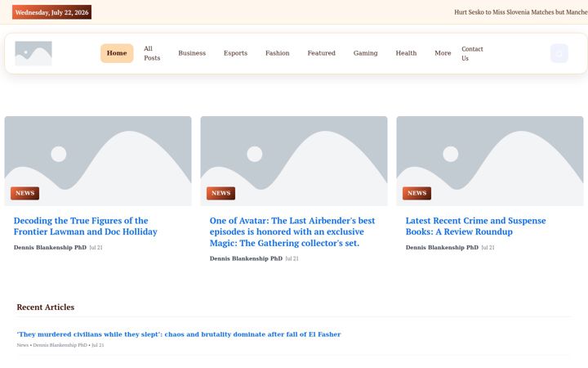Screen dimensions: 588x368
Task: Navigate to the Fashion category
Action: 278,53
